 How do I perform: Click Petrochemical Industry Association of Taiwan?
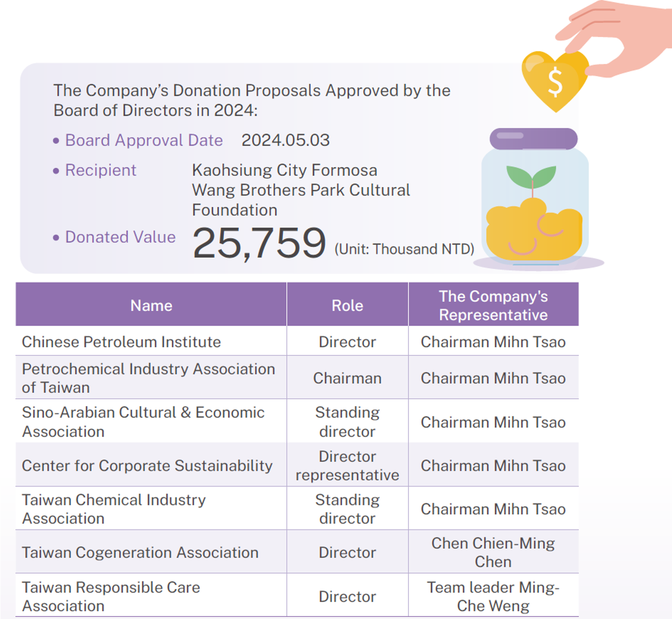(x=148, y=378)
